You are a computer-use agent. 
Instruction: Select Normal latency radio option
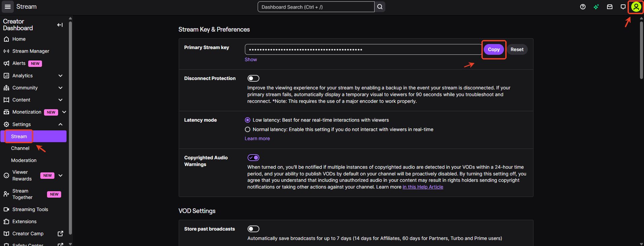248,129
